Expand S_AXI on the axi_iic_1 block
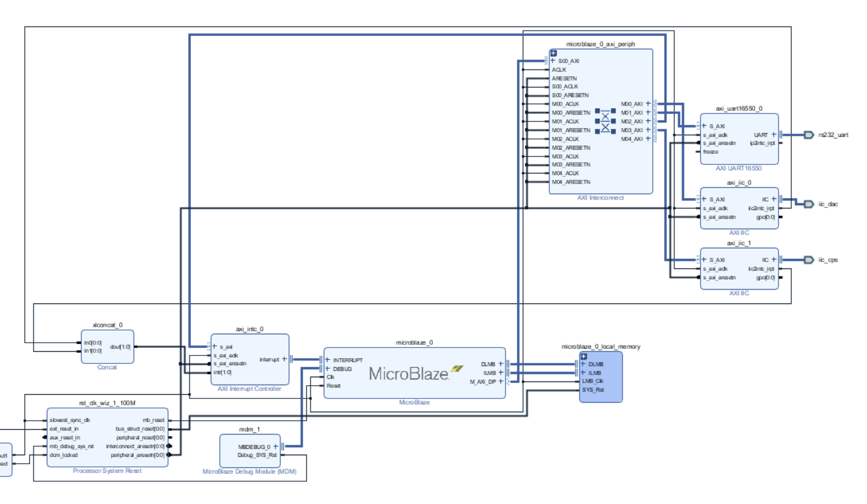 click(704, 260)
